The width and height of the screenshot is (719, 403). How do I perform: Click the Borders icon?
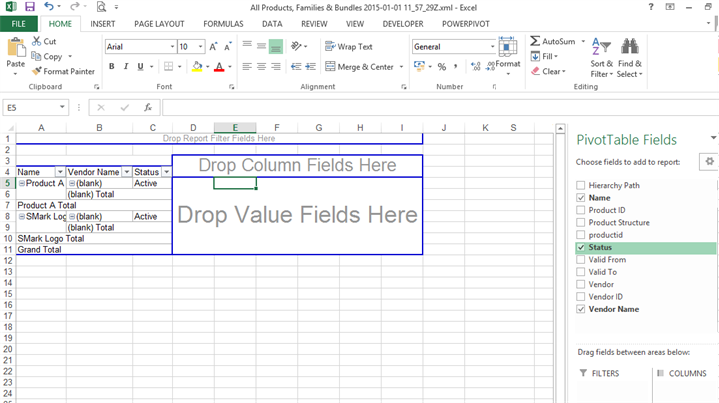click(169, 66)
